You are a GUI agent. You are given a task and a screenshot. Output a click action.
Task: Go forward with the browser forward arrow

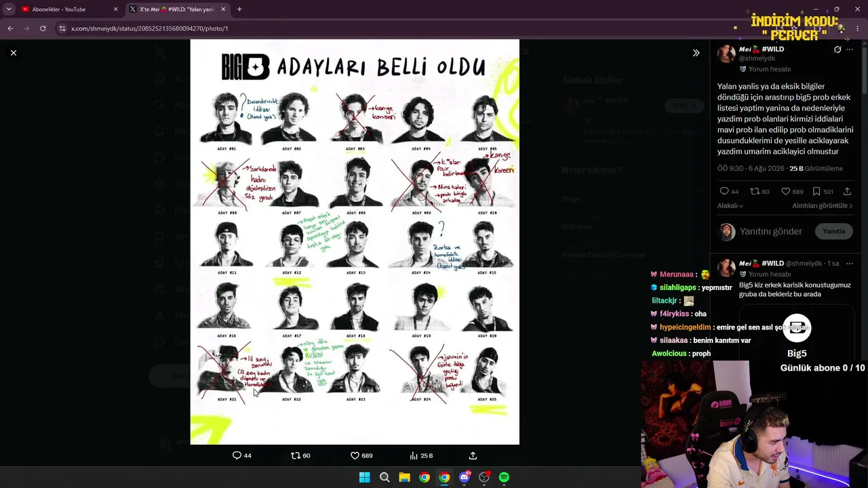(26, 28)
